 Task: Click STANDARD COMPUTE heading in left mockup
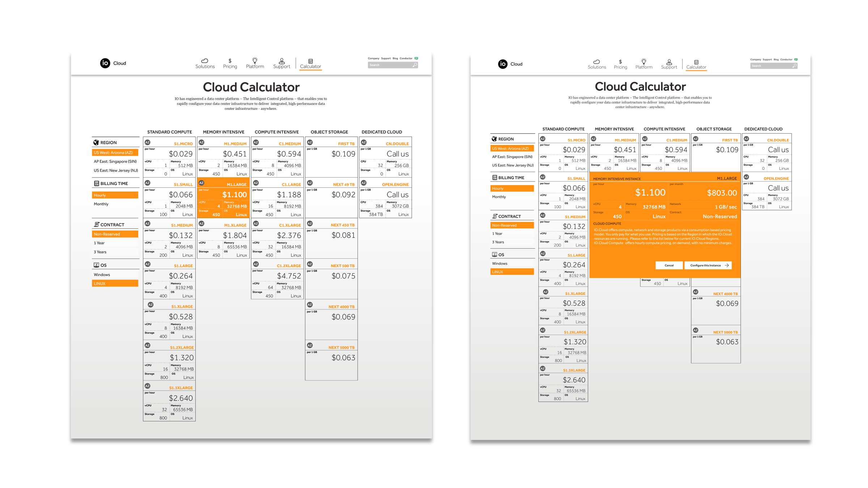coord(170,132)
